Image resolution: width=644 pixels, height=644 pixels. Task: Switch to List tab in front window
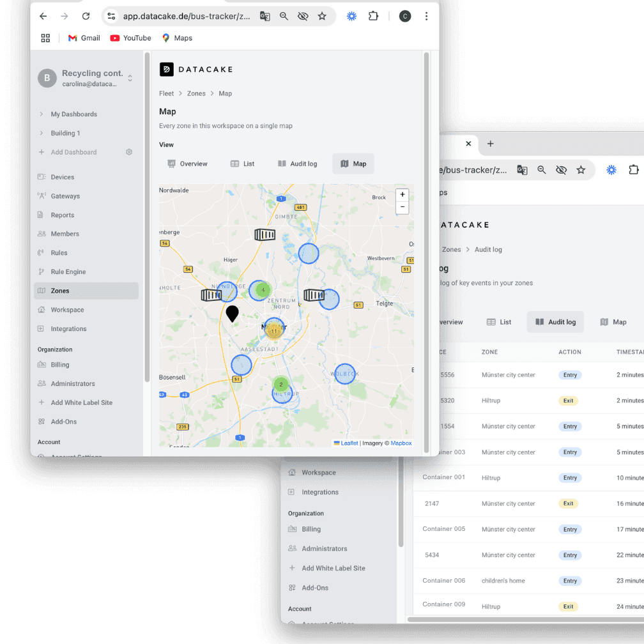click(x=242, y=164)
